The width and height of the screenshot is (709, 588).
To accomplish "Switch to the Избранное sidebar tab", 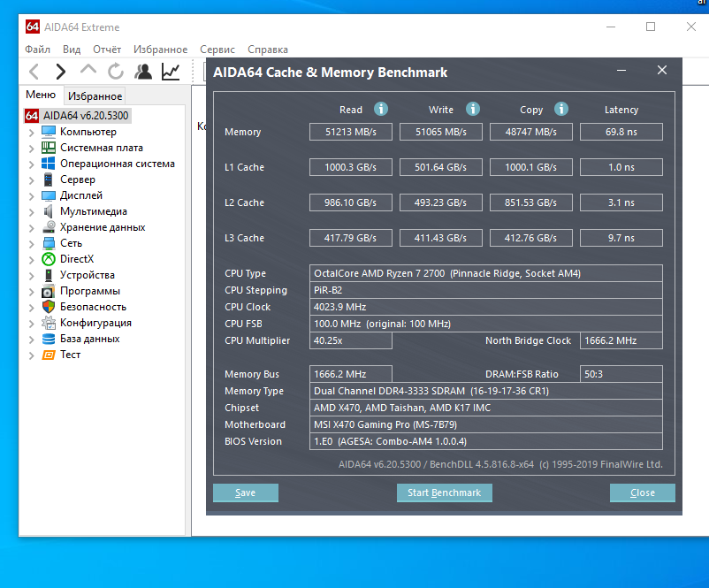I will tap(95, 96).
